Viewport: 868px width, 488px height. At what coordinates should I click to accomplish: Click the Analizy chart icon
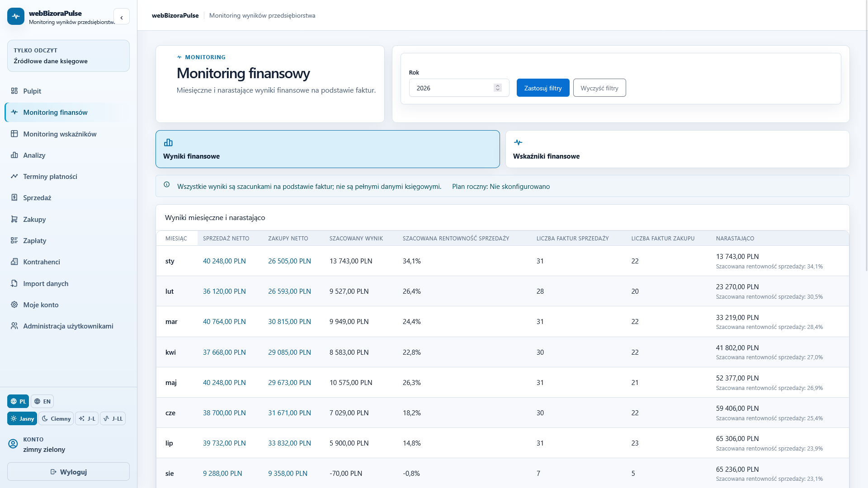click(14, 155)
